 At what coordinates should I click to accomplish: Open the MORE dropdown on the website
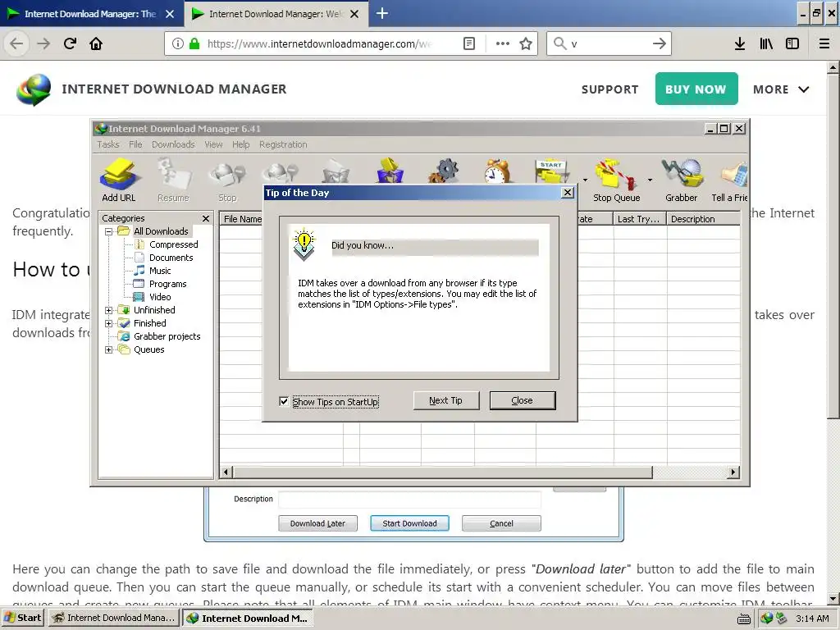click(x=781, y=89)
